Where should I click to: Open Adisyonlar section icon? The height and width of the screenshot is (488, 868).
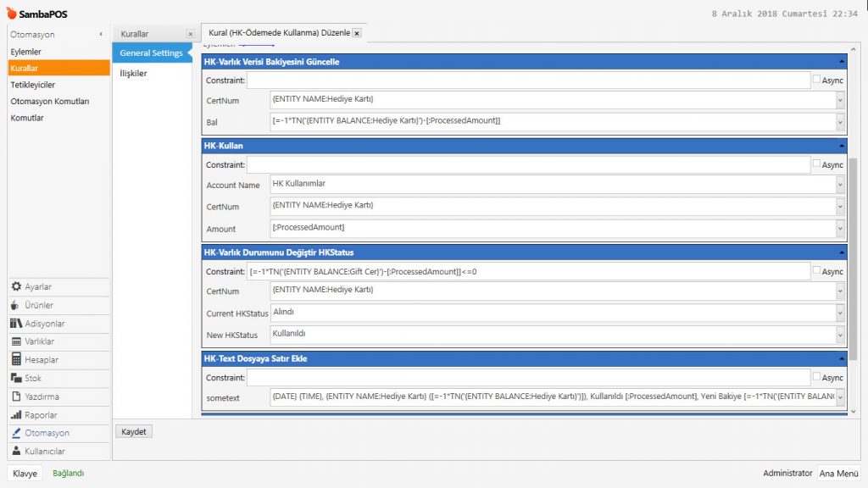pyautogui.click(x=16, y=324)
